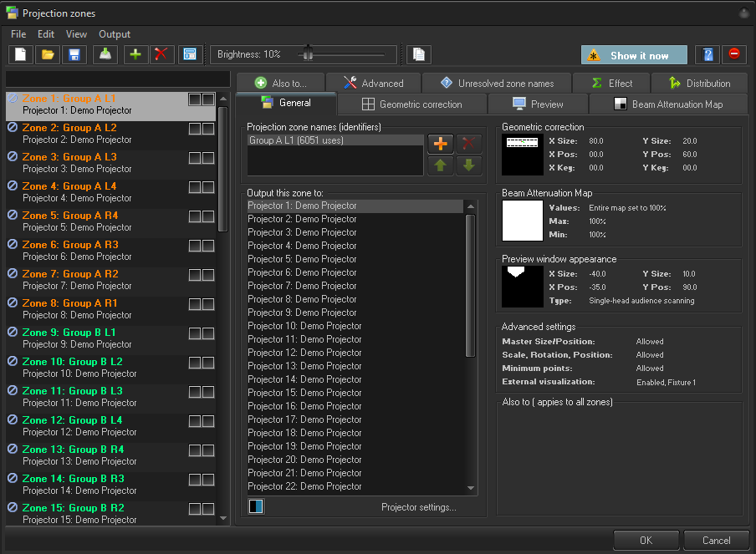Image resolution: width=756 pixels, height=554 pixels.
Task: Save zones with the floppy disk icon
Action: pos(74,55)
